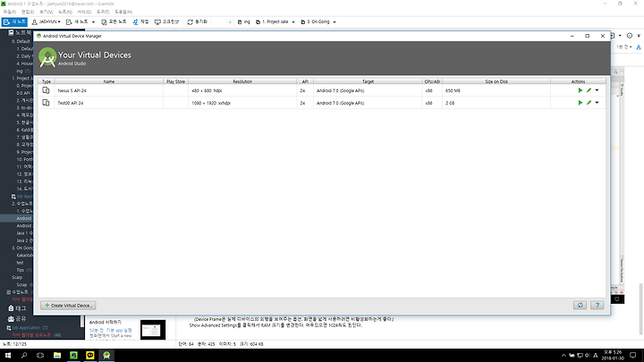This screenshot has width=644, height=362.
Task: Click blue 새 노트 button in Evernote
Action: (14, 21)
